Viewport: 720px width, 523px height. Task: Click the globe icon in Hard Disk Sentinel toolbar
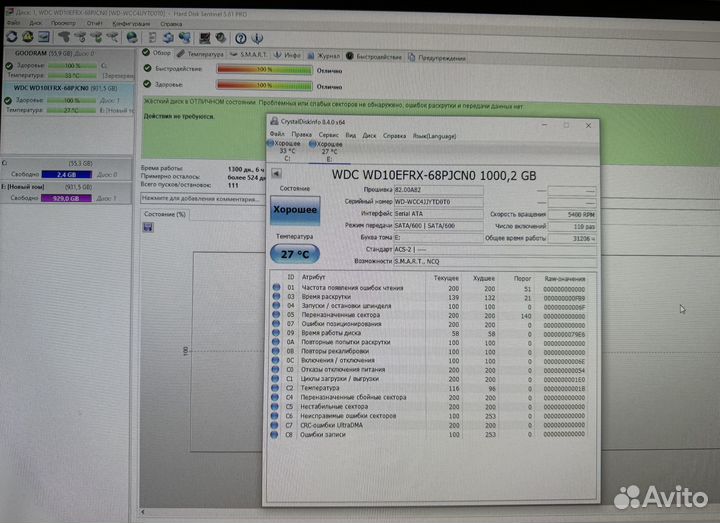[132, 37]
